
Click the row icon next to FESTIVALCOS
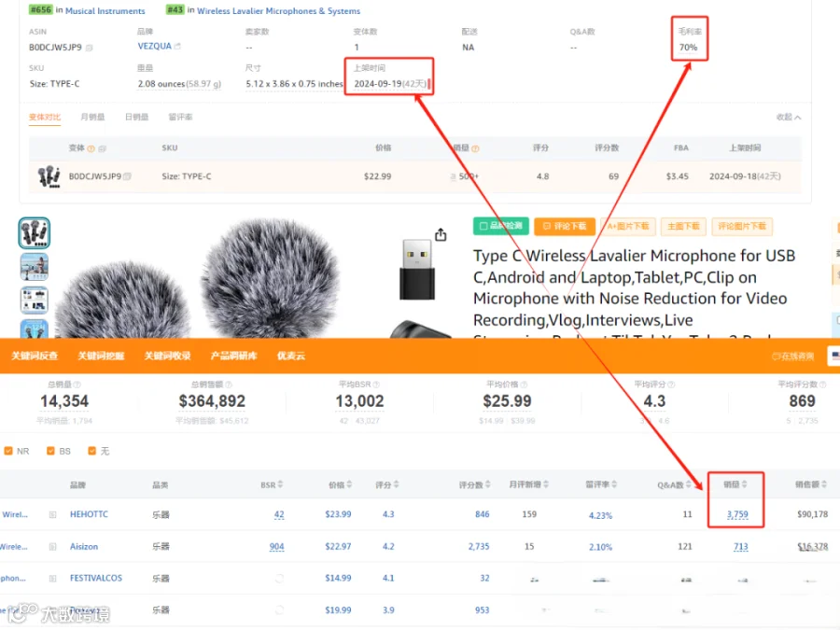pyautogui.click(x=52, y=579)
